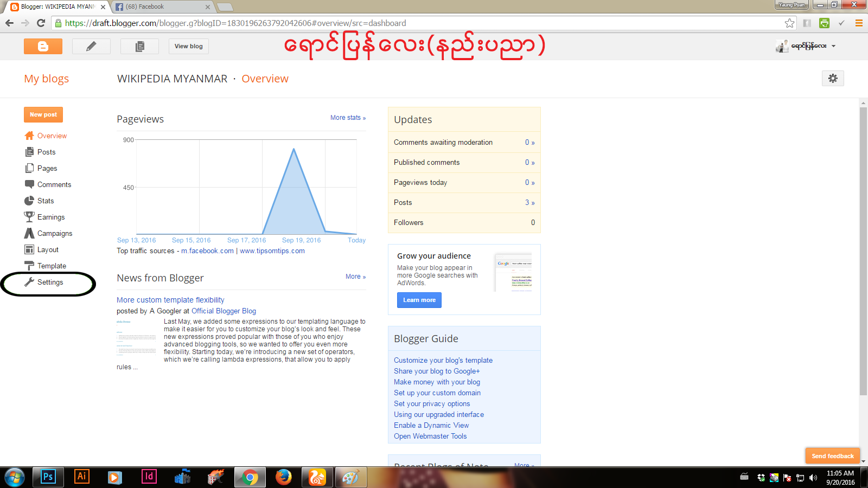The height and width of the screenshot is (488, 868).
Task: Open Share your blog to Google+ guide
Action: pos(437,371)
